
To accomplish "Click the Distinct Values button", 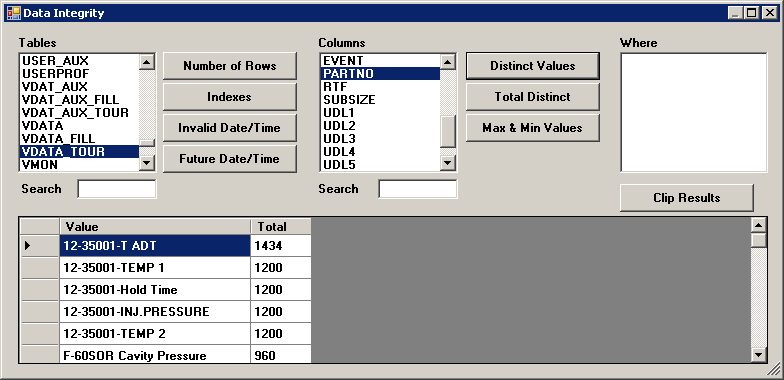I will (x=532, y=66).
